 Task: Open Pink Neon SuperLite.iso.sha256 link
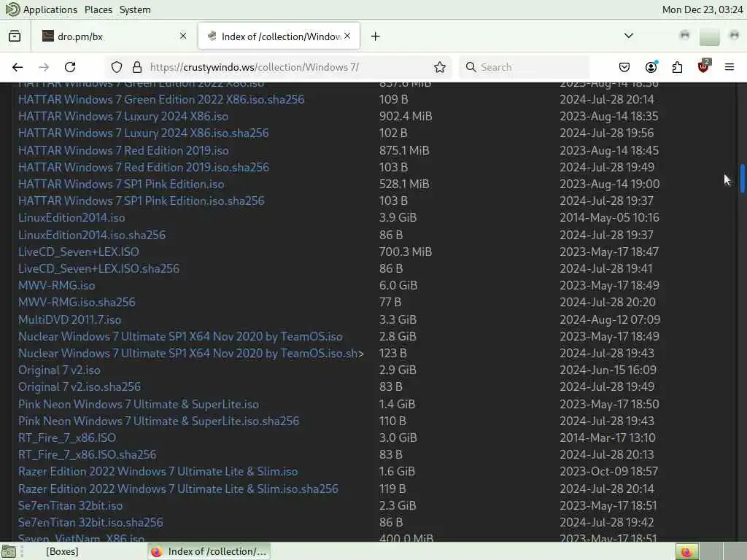158,421
